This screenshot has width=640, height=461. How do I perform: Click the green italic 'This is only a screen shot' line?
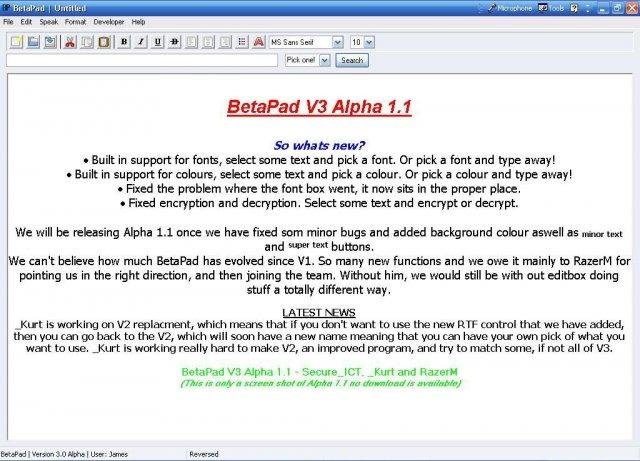pyautogui.click(x=321, y=383)
